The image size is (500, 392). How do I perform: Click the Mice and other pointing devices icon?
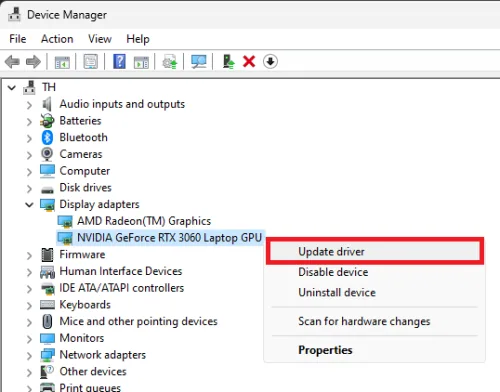pos(47,322)
